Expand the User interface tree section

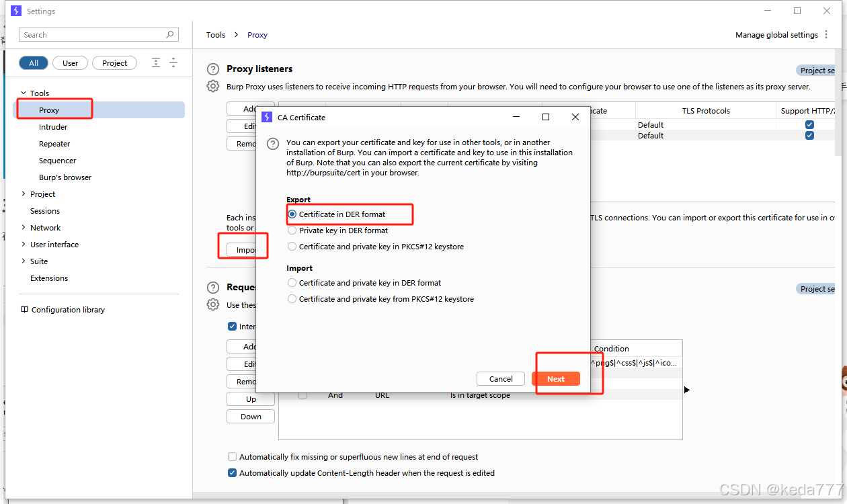(x=24, y=245)
